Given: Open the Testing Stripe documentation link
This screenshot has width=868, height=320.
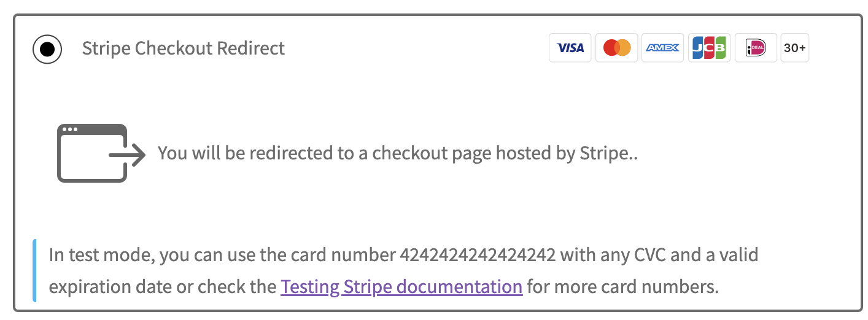Looking at the screenshot, I should 401,286.
